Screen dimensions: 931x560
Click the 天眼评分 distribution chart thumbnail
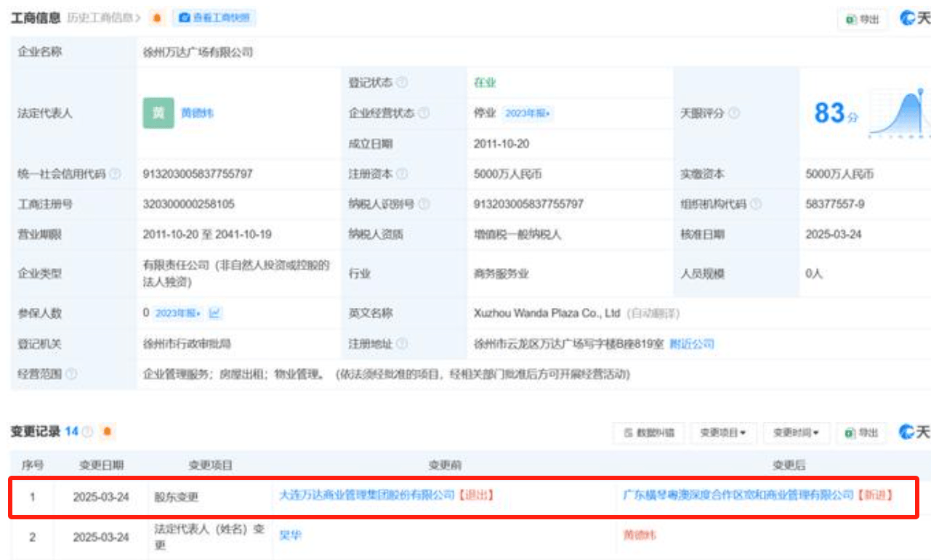tap(900, 113)
